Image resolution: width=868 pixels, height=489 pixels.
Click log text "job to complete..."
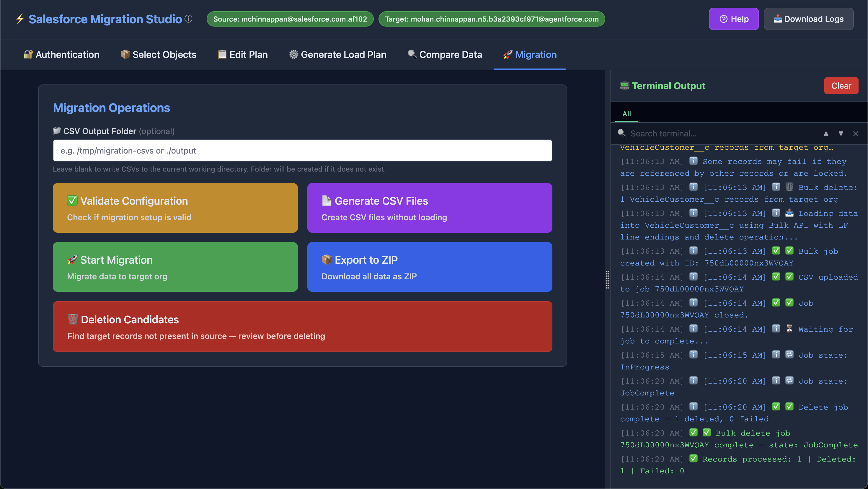(664, 341)
